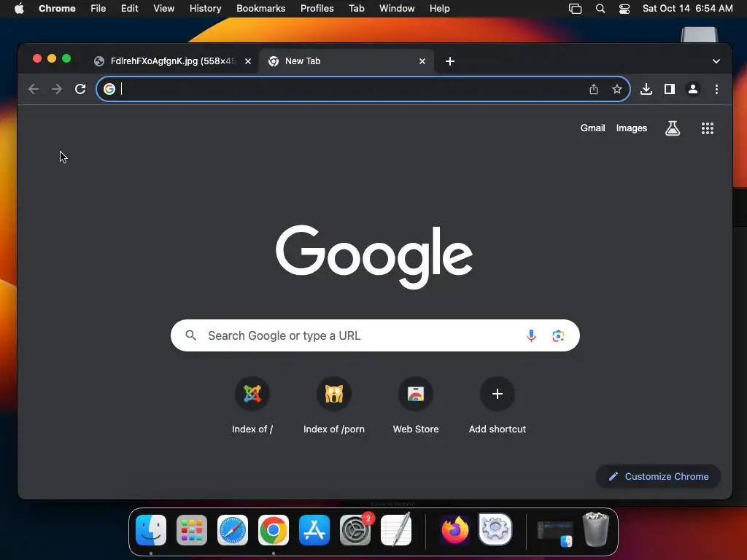The image size is (747, 560).
Task: Open Finder from the Dock
Action: click(151, 530)
